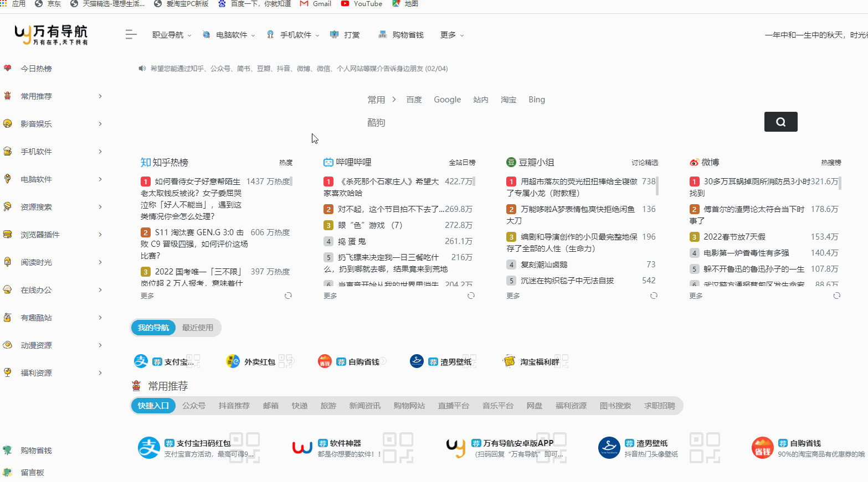Click 常用 search category
Viewport: 868px width, 482px height.
(x=376, y=100)
